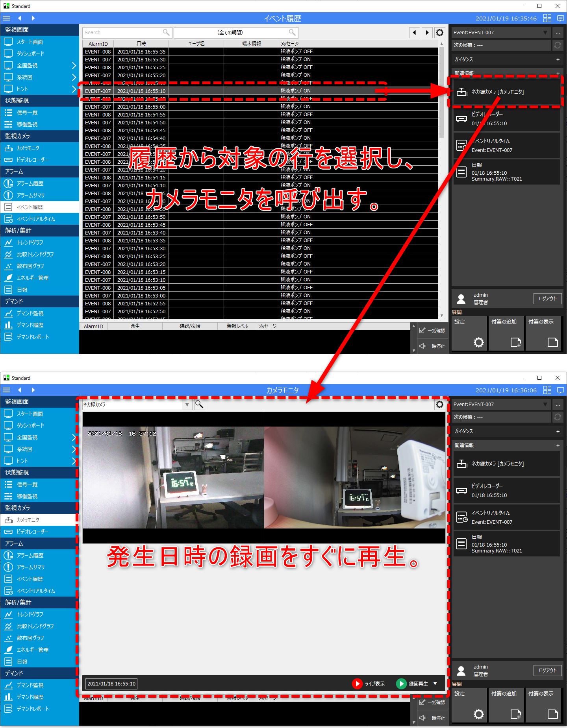
Task: Open カメラモニタ in イベント履歴 window sidebar
Action: [x=39, y=148]
